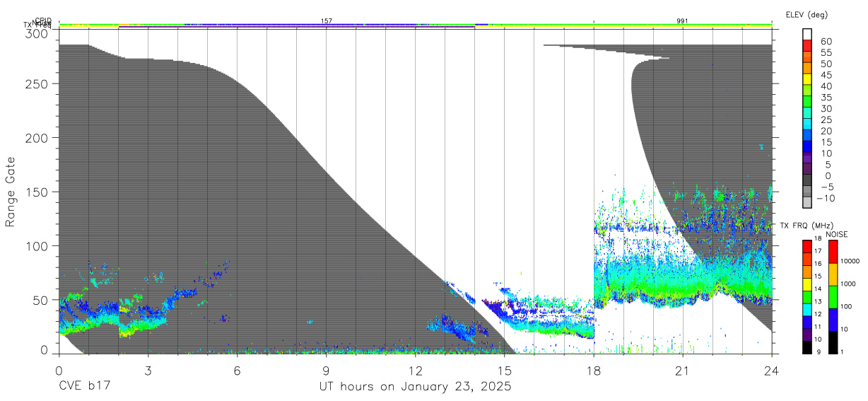This screenshot has width=868, height=401.
Task: Click the CPID '157' label above plot
Action: [327, 21]
